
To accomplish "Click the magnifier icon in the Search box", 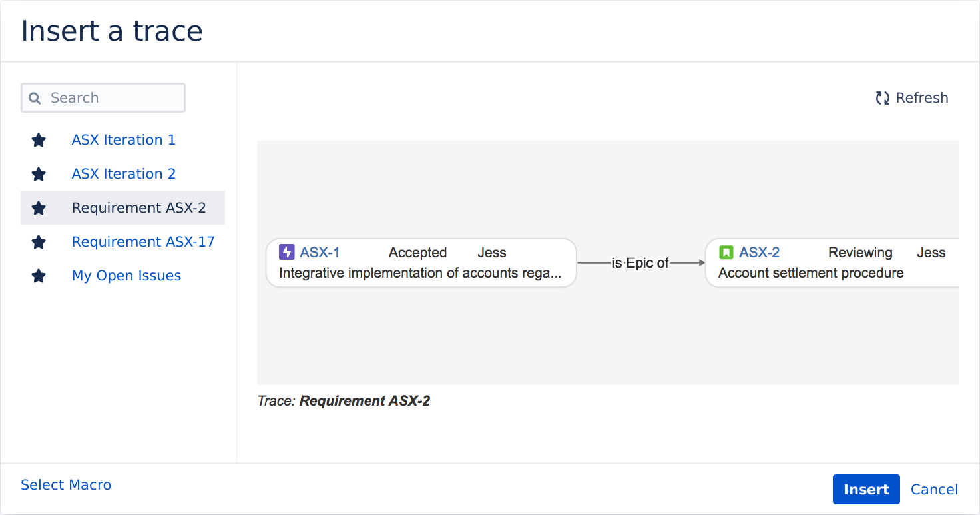I will coord(35,98).
